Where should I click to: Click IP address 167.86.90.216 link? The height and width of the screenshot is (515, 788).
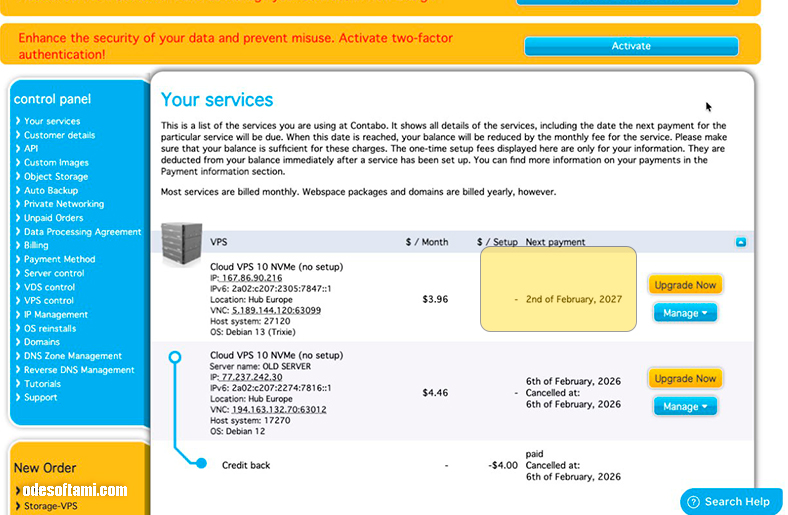pyautogui.click(x=252, y=278)
